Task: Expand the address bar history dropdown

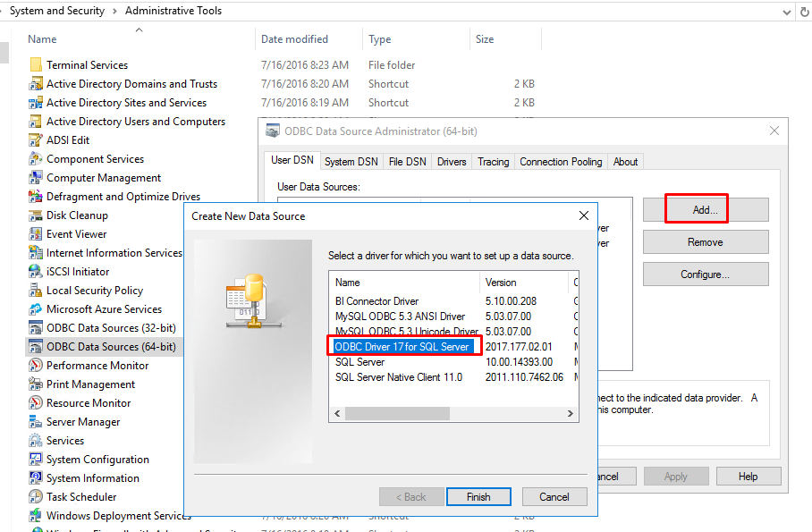Action: point(786,12)
